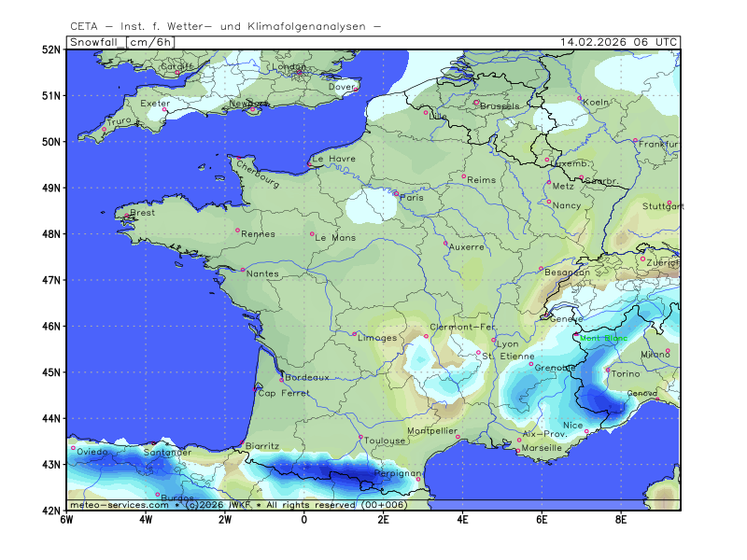This screenshot has height=560, width=747.
Task: Click the Bordeaux location marker
Action: pyautogui.click(x=281, y=380)
